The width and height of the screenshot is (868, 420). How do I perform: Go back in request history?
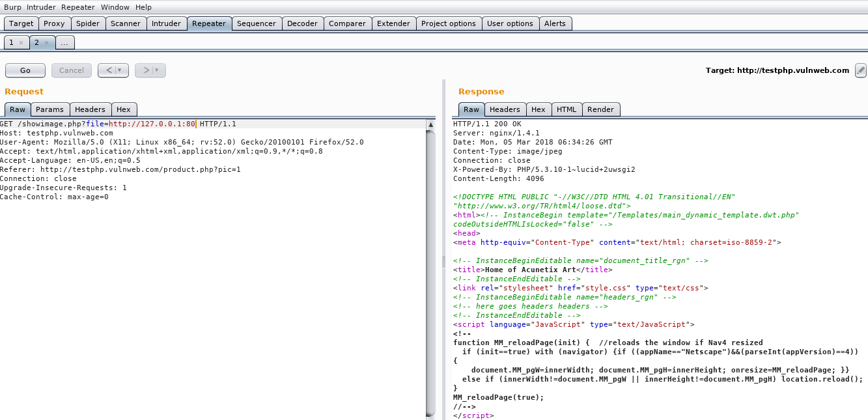[x=108, y=70]
